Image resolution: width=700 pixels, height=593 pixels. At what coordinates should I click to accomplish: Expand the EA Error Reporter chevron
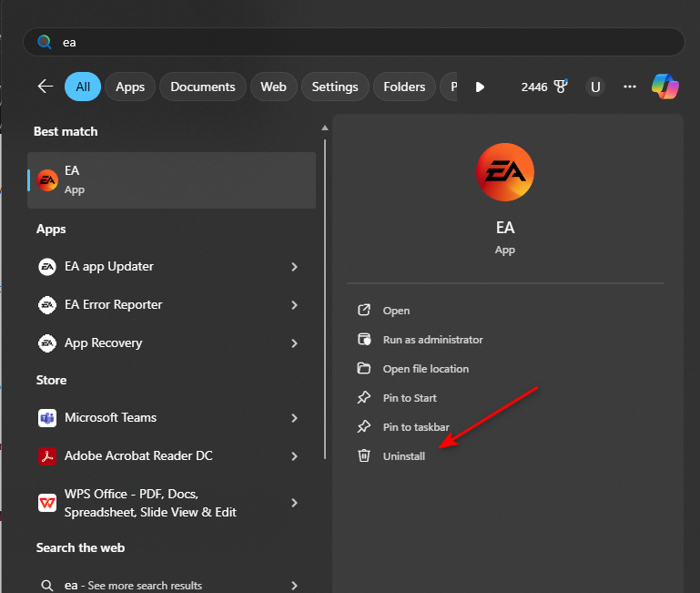(x=294, y=305)
